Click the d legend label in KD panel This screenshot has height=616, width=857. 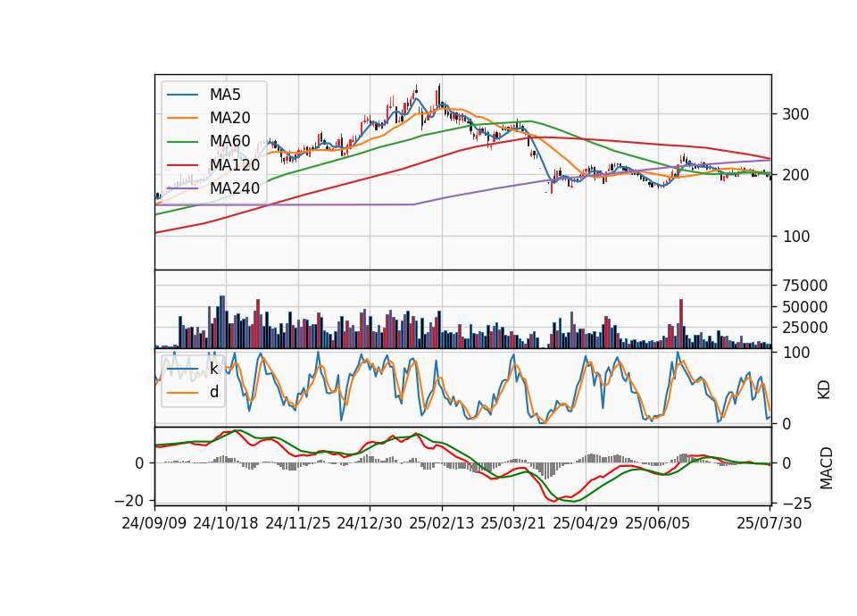214,392
